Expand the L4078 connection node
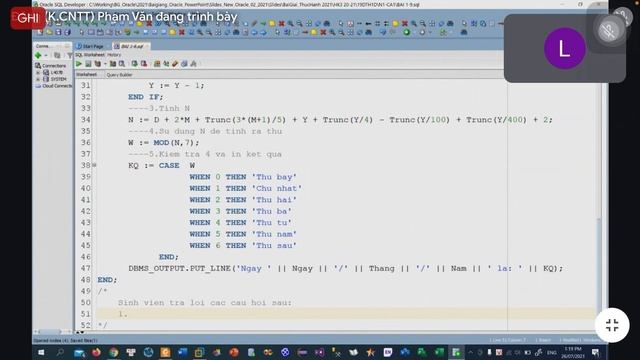Image resolution: width=640 pixels, height=360 pixels. click(38, 72)
